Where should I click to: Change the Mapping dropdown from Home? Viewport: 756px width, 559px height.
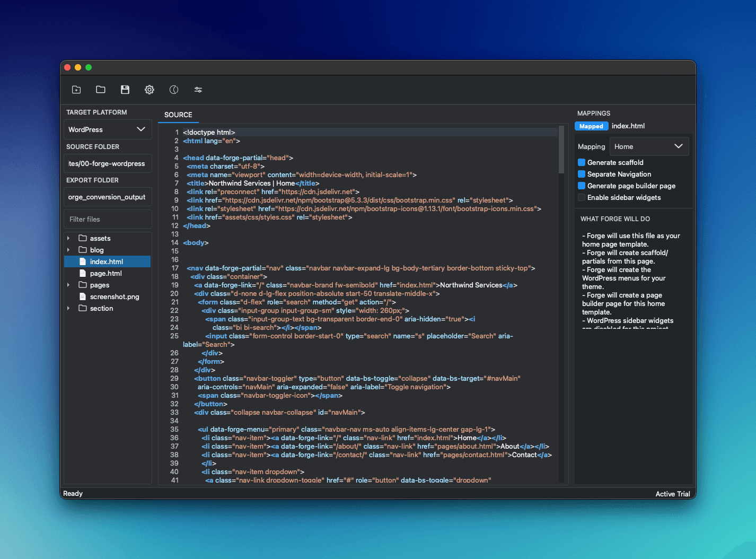[649, 146]
